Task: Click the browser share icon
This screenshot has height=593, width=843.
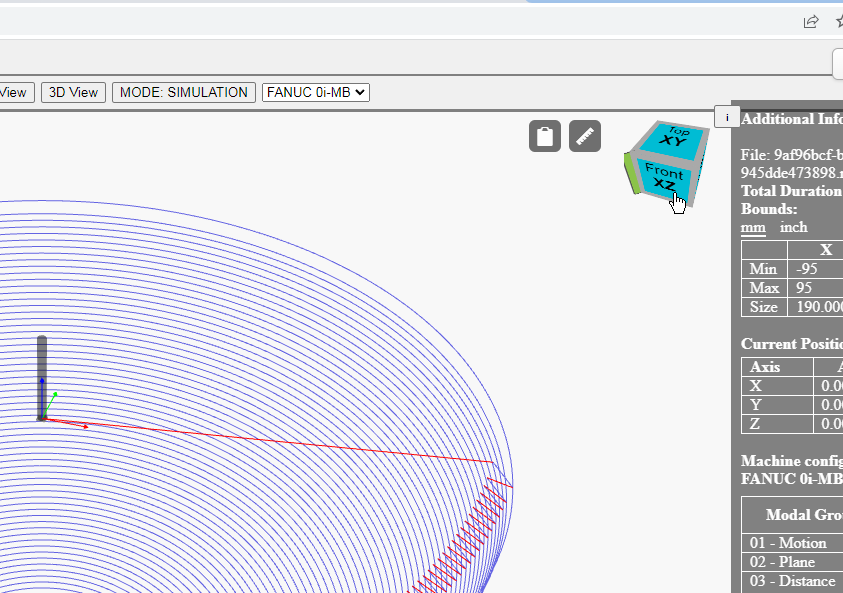Action: coord(811,21)
